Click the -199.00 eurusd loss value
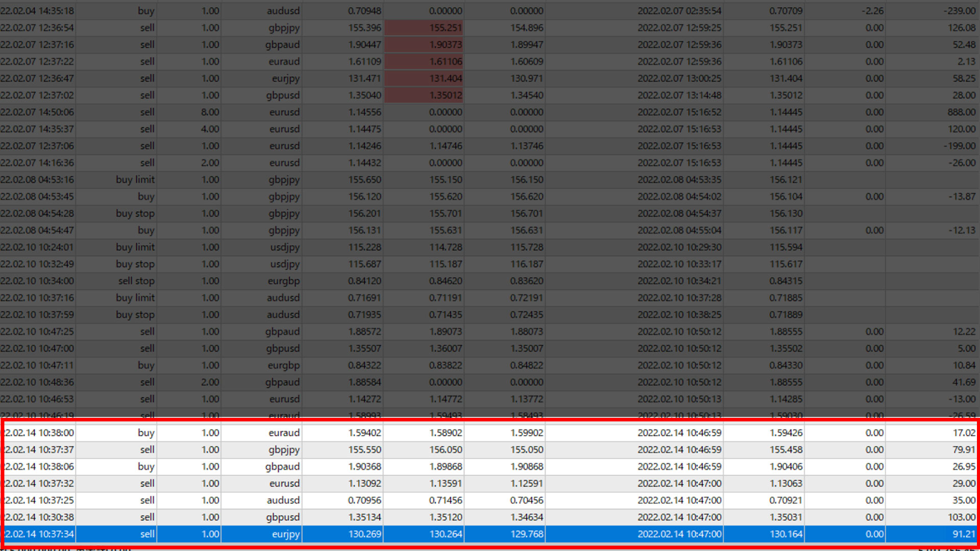The height and width of the screenshot is (551, 980). [960, 146]
